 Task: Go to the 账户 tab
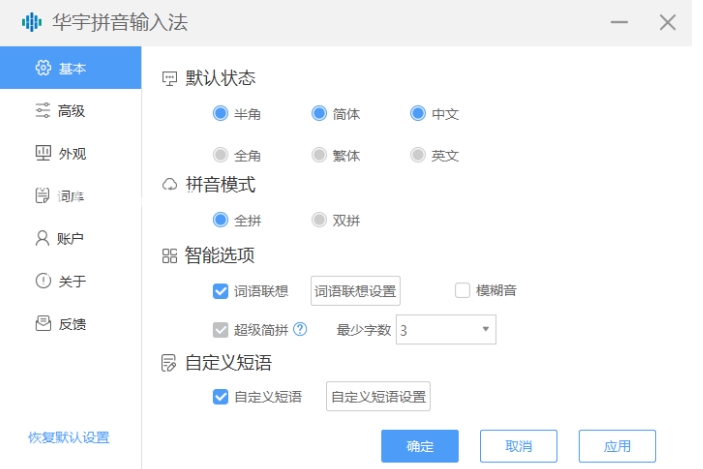click(x=70, y=238)
